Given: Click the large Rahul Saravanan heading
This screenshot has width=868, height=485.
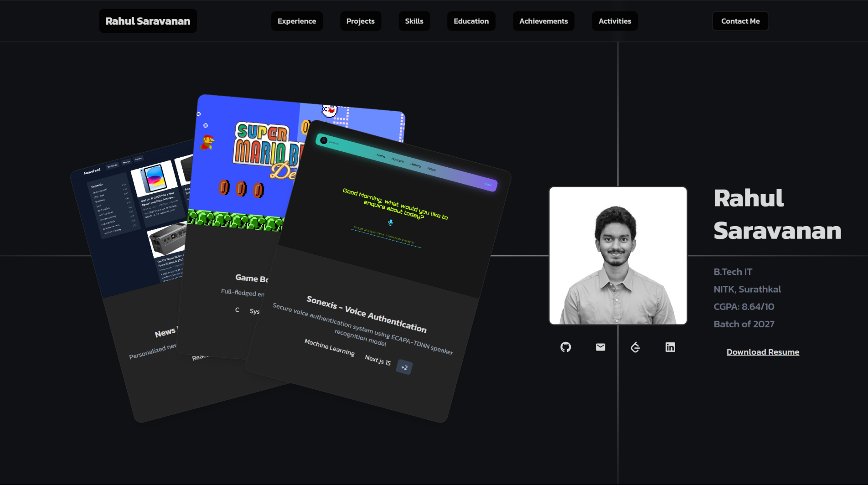Looking at the screenshot, I should [777, 214].
